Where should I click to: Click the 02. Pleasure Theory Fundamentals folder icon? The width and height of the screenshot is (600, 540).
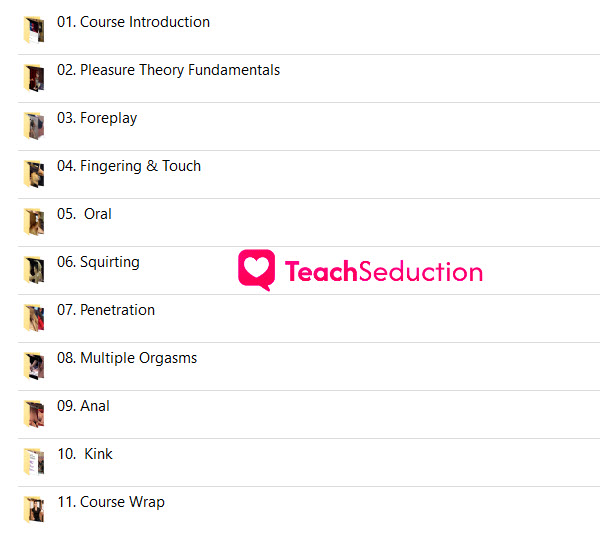34,78
